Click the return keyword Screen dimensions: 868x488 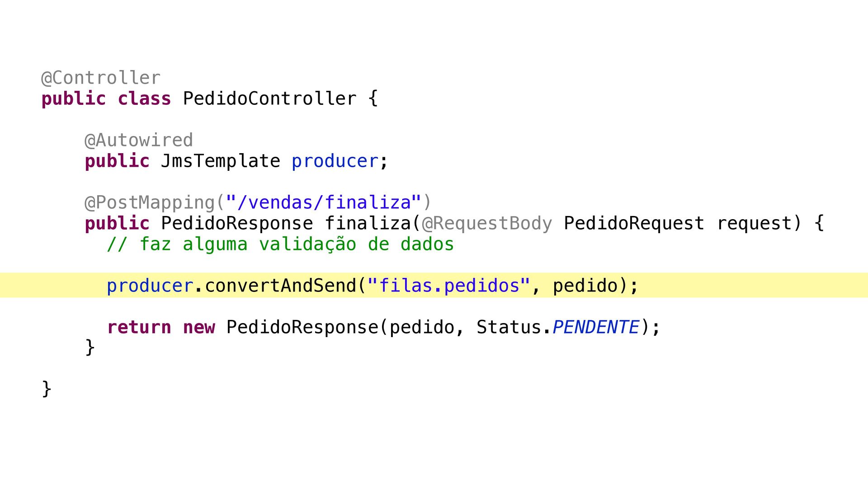[x=139, y=327]
